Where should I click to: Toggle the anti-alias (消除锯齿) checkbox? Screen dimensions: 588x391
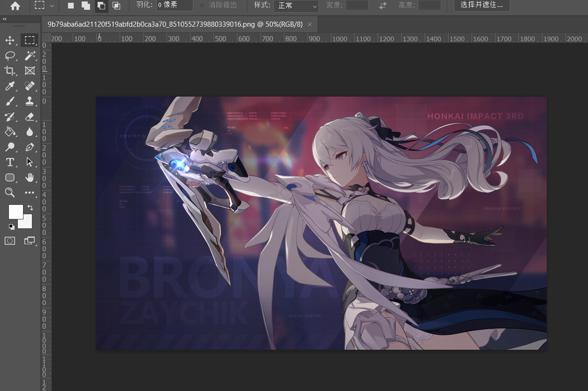(x=202, y=6)
